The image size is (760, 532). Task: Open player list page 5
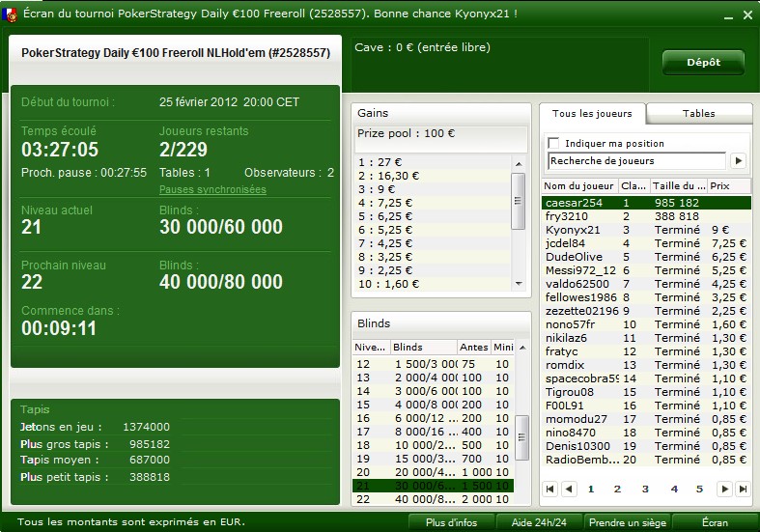point(699,489)
